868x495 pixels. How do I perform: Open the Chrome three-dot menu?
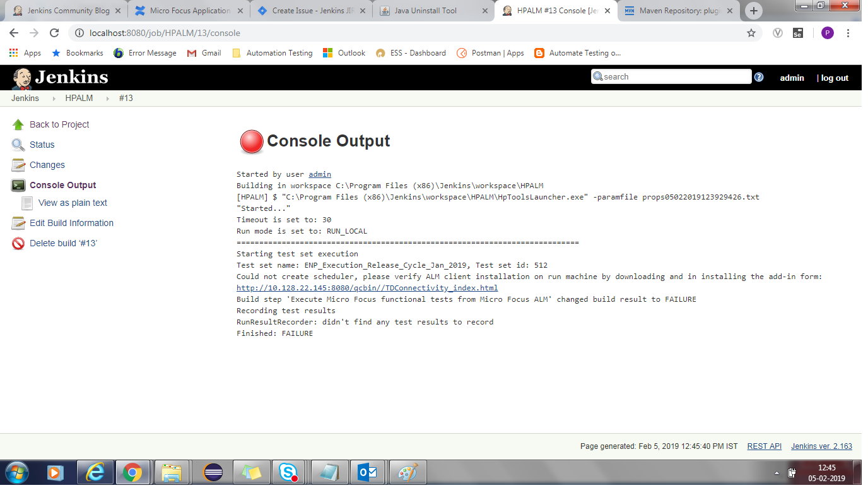pyautogui.click(x=848, y=33)
